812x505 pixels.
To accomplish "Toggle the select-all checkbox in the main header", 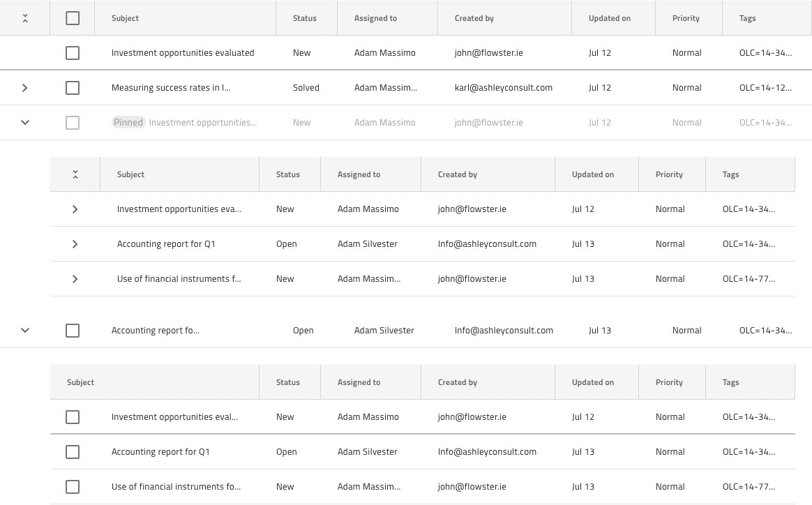I will coord(73,18).
